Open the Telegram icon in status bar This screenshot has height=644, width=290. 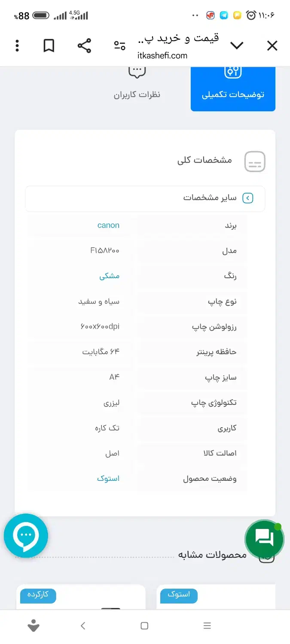click(224, 15)
